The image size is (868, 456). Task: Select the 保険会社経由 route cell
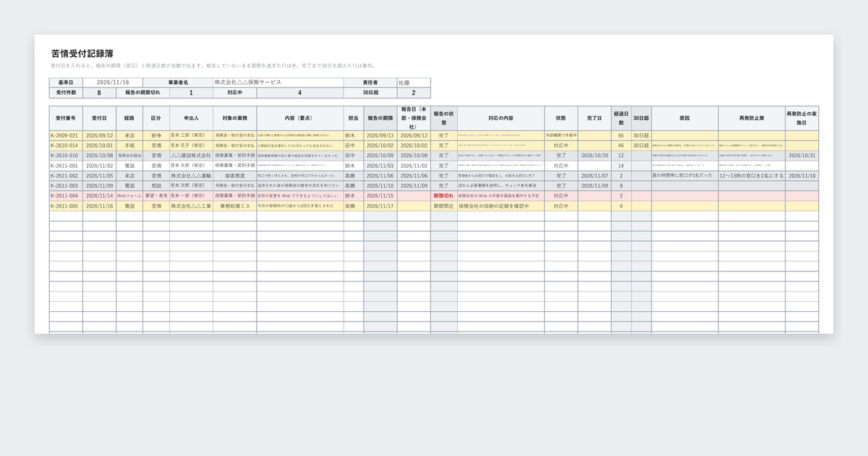click(129, 156)
